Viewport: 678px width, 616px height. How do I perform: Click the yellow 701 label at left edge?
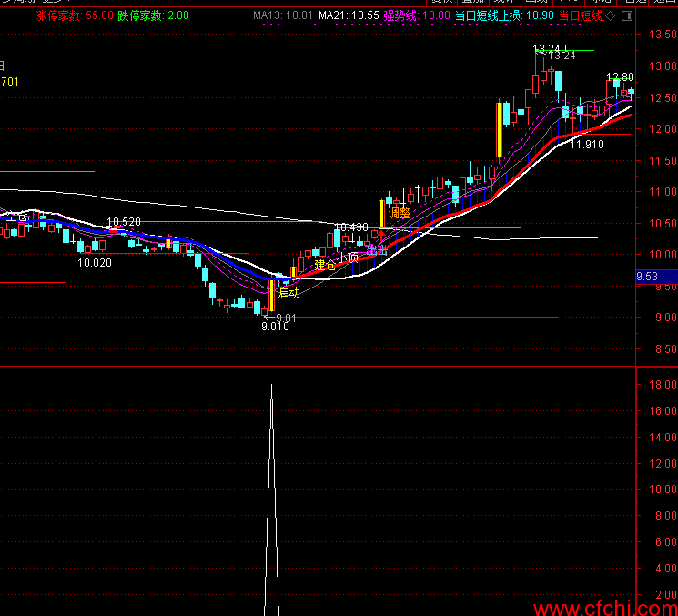coord(9,81)
